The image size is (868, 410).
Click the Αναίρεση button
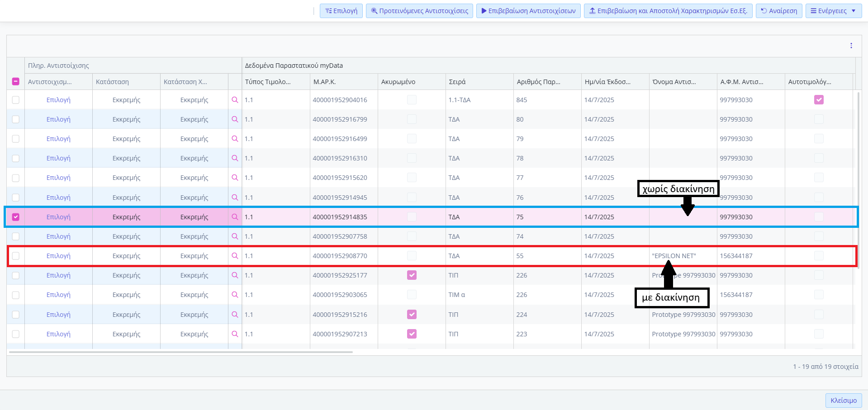coord(779,11)
